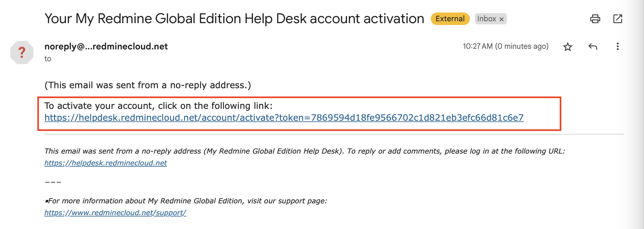Click the Inbox label tag
Screen dimensions: 644x229
(486, 19)
